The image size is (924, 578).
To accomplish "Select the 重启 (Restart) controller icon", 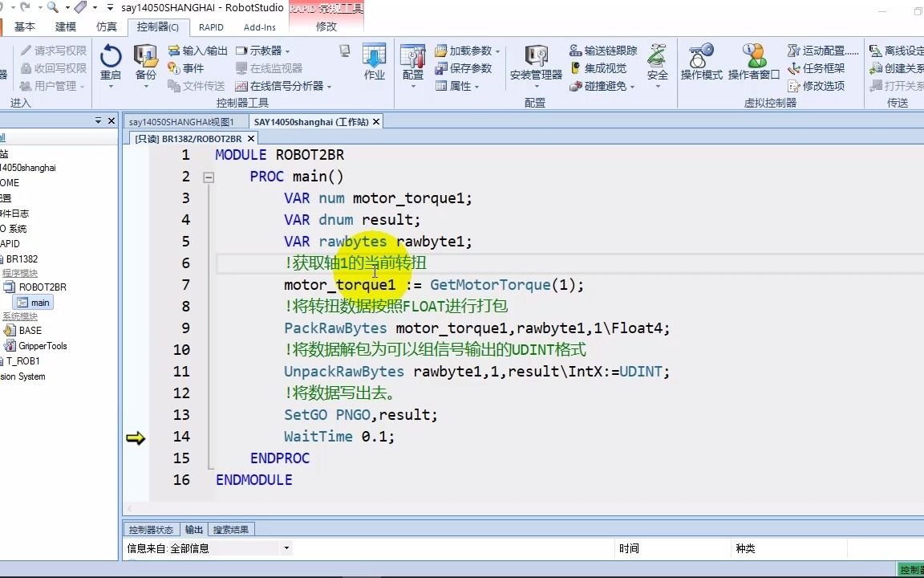I will click(x=111, y=63).
